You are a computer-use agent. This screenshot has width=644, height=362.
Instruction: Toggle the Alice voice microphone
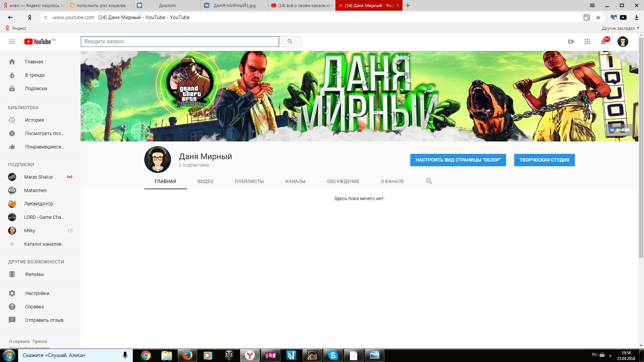click(125, 355)
